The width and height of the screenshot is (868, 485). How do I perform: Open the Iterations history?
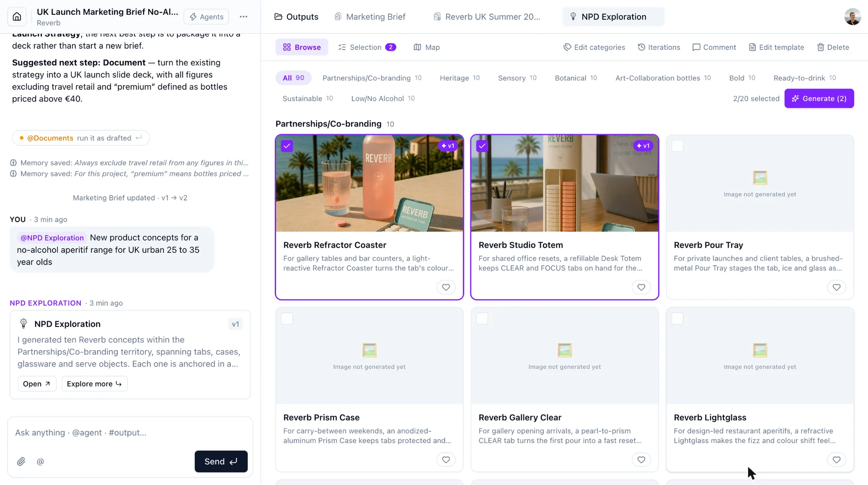659,47
